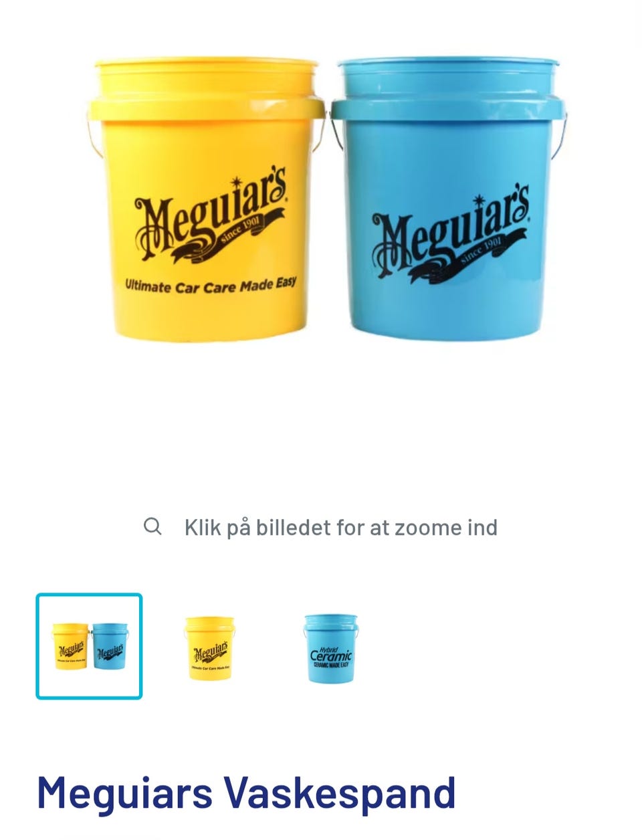The width and height of the screenshot is (642, 840).
Task: Click the 'Meguiars Vaskespand' product title
Action: click(x=246, y=793)
